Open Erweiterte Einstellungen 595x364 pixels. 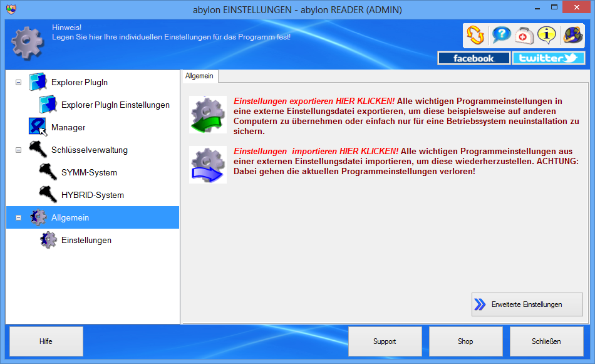(x=527, y=304)
